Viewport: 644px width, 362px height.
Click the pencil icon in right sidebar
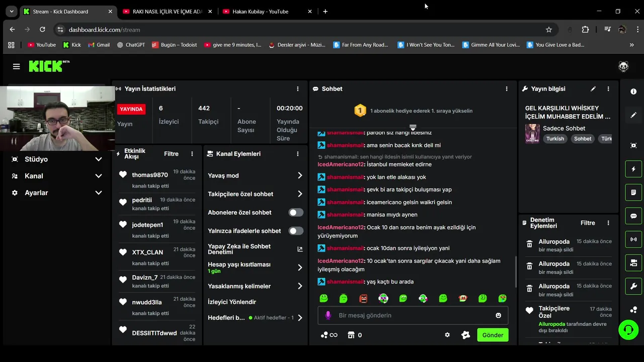(x=633, y=115)
